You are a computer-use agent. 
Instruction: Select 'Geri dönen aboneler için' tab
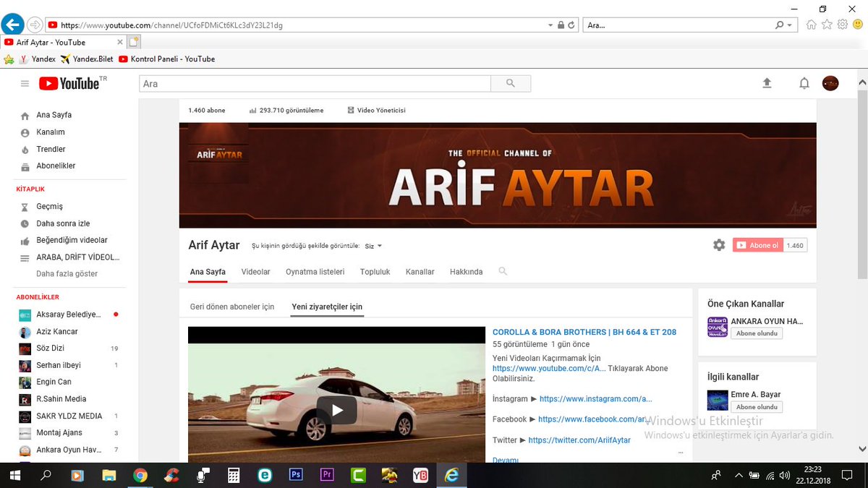tap(232, 307)
